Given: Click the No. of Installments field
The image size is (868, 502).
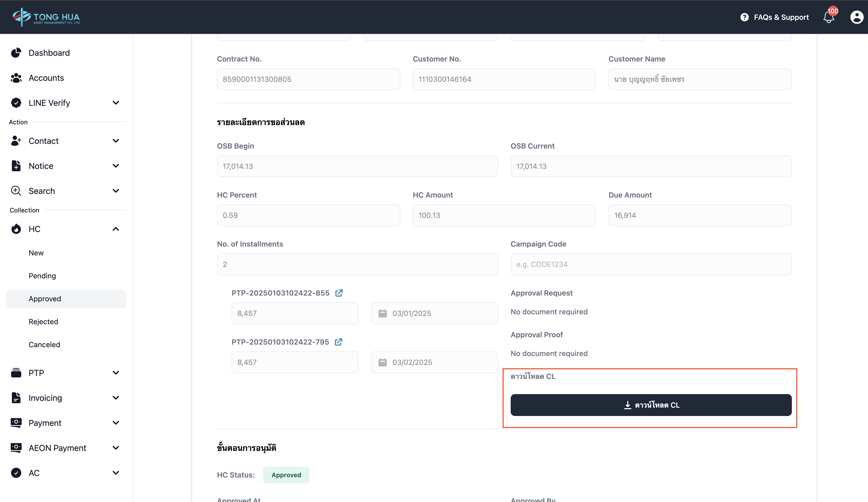Looking at the screenshot, I should (357, 265).
